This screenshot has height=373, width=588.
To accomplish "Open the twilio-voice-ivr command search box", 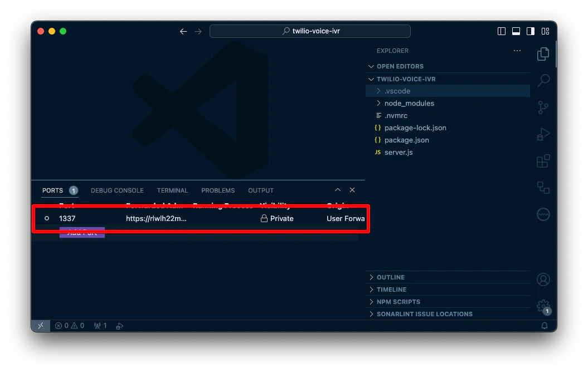I will (310, 31).
